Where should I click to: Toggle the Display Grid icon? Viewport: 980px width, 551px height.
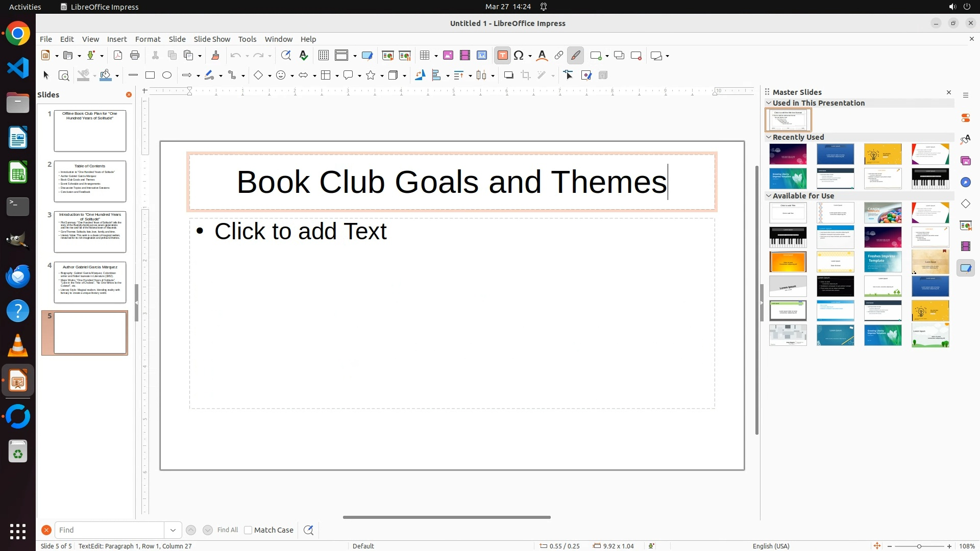coord(324,56)
